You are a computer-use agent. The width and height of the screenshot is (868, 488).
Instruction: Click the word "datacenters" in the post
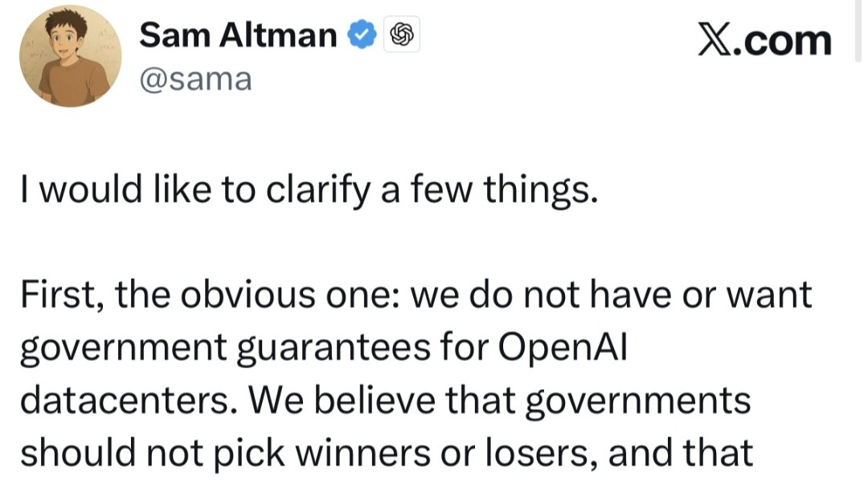click(128, 400)
